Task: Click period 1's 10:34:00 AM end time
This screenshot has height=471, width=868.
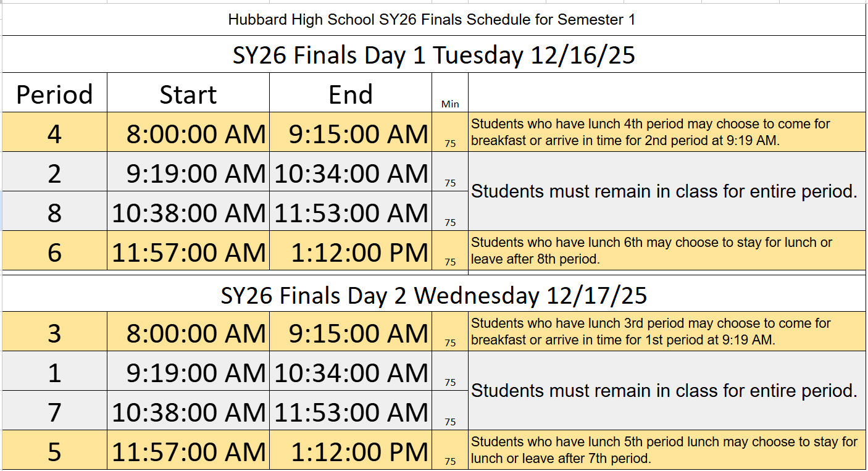Action: click(351, 373)
